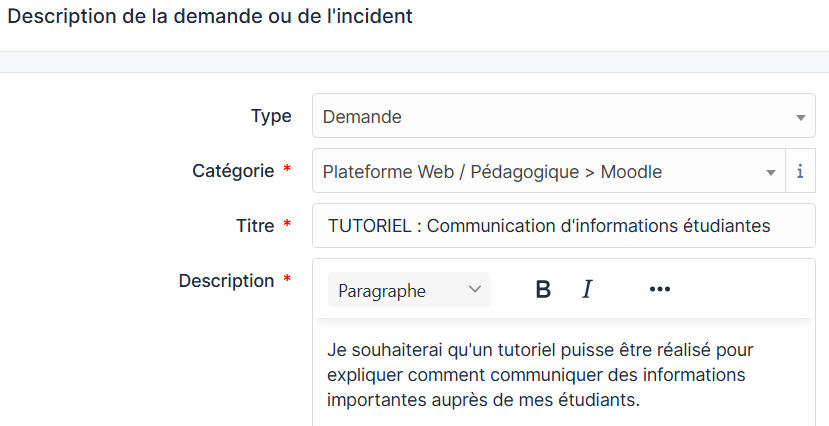This screenshot has height=426, width=829.
Task: Focus the Titre input field
Action: click(x=564, y=226)
